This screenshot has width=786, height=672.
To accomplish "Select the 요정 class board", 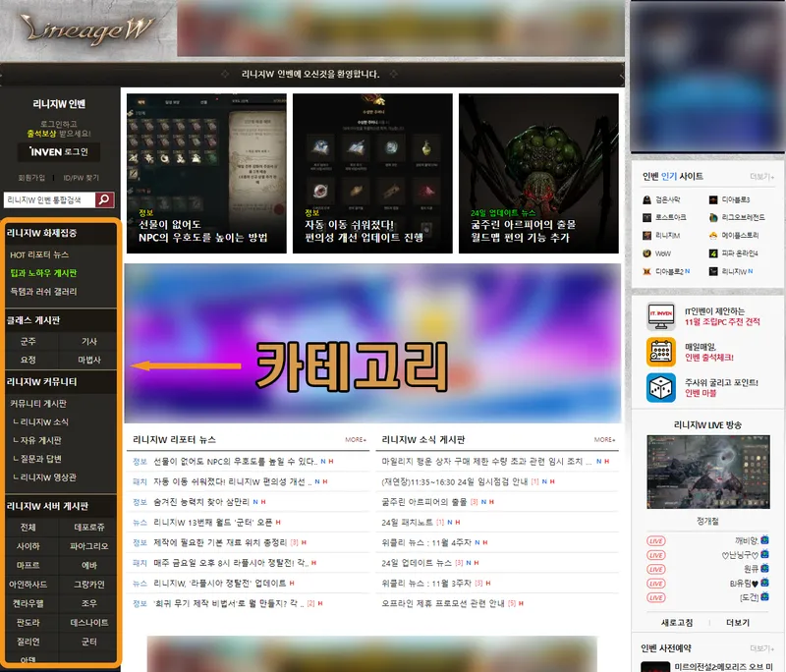I will [x=28, y=360].
